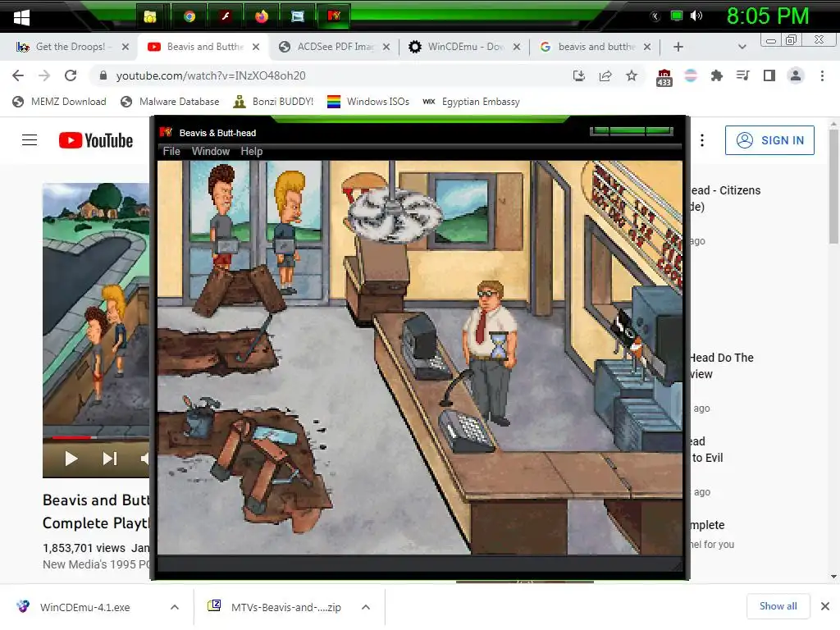Seek on the red video progress bar
The width and height of the screenshot is (840, 630).
(72, 438)
